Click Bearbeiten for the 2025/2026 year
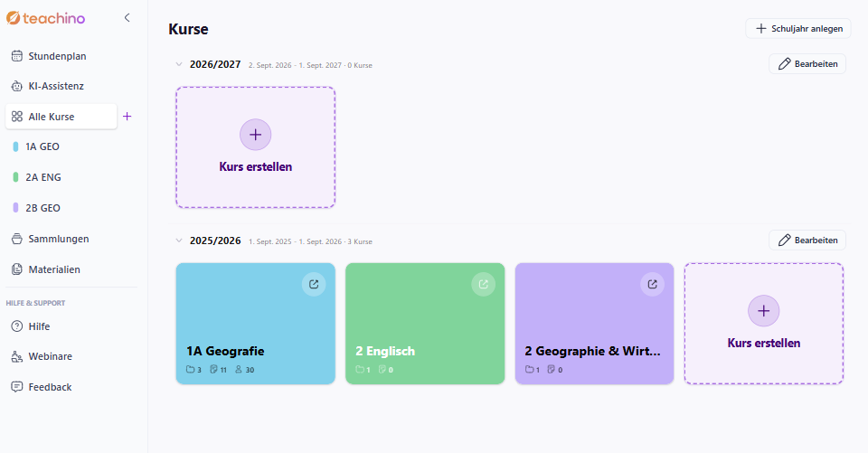This screenshot has height=453, width=868. (807, 240)
